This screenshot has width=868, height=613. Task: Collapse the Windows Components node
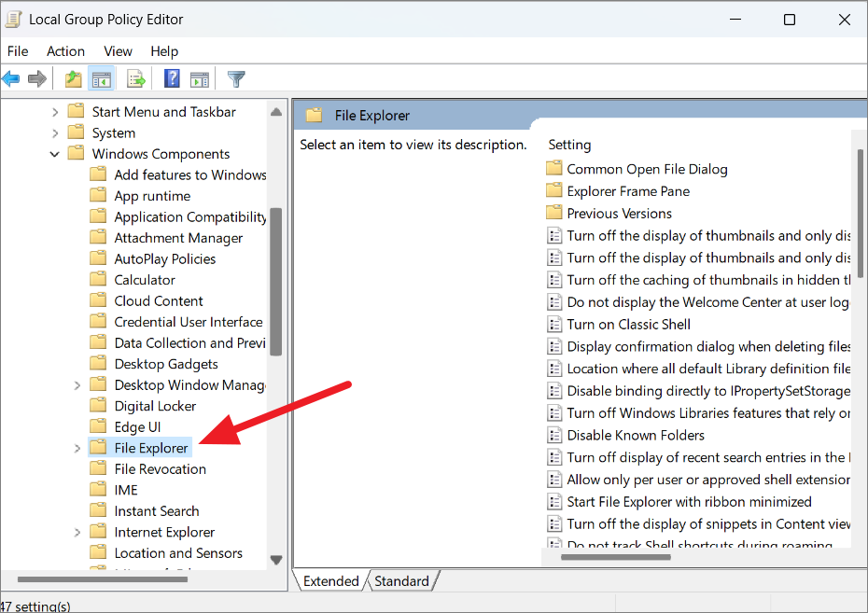click(54, 154)
